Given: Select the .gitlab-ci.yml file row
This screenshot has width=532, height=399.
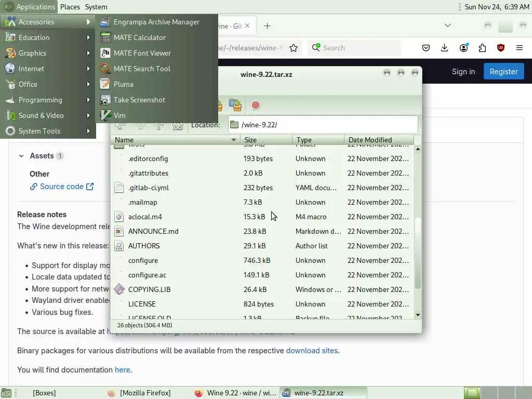Looking at the screenshot, I should point(262,188).
